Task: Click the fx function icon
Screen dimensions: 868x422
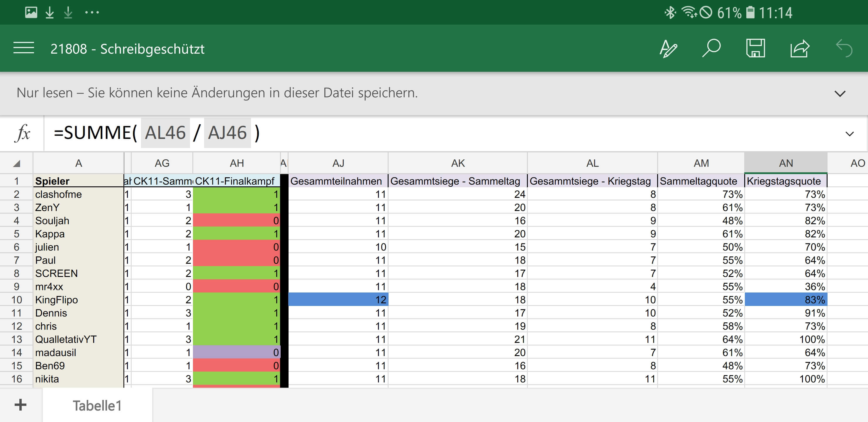Action: (x=23, y=133)
